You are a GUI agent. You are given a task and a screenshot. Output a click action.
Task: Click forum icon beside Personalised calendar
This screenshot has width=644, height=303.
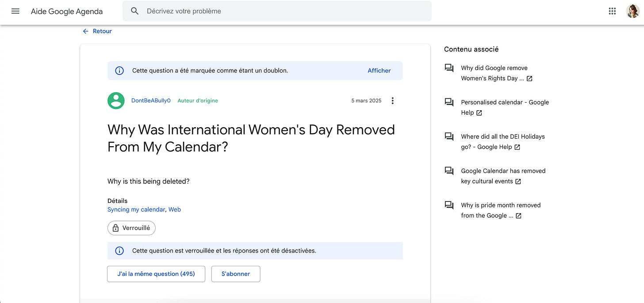(449, 102)
